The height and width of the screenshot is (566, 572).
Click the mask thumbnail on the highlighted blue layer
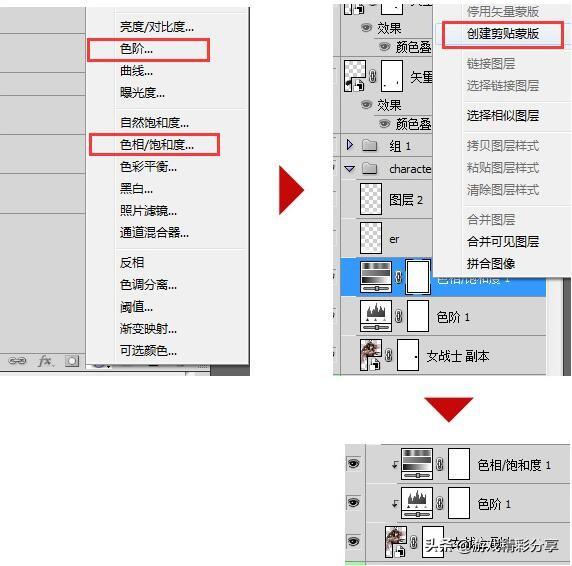pyautogui.click(x=418, y=277)
